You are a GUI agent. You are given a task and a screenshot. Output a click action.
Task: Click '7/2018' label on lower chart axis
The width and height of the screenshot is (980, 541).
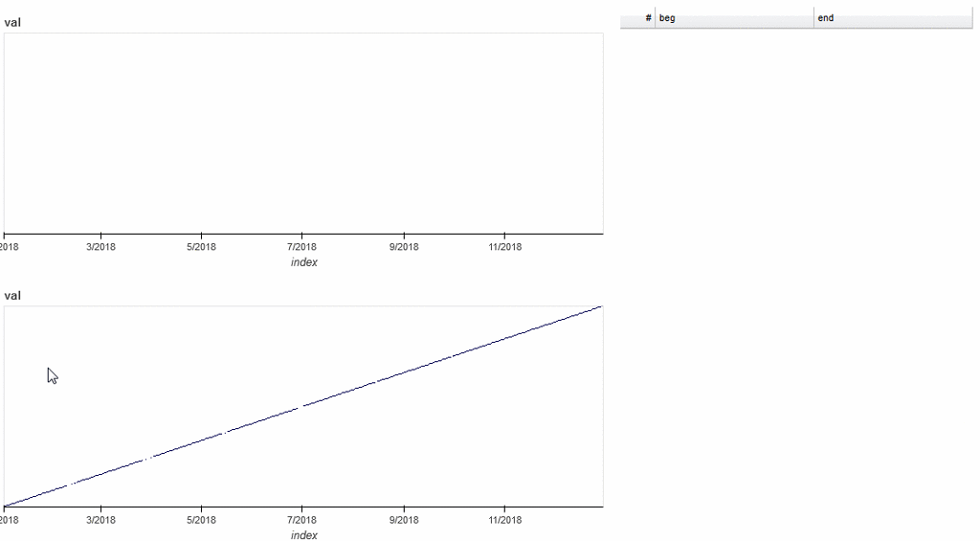301,520
